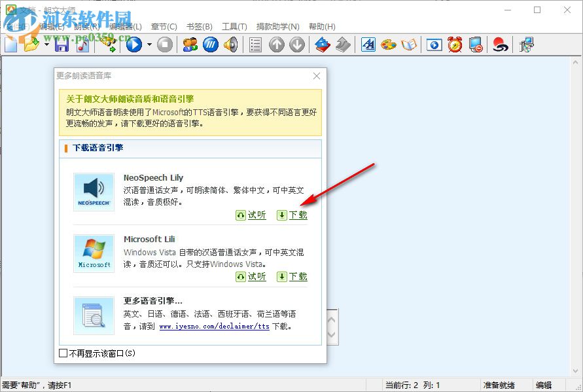Click the gray stop reading button
Image resolution: width=583 pixels, height=392 pixels.
point(165,45)
